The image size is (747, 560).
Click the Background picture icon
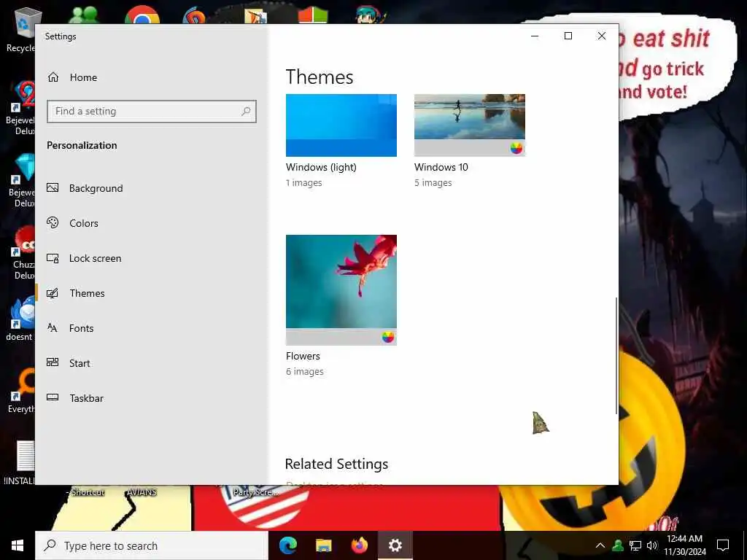coord(53,187)
